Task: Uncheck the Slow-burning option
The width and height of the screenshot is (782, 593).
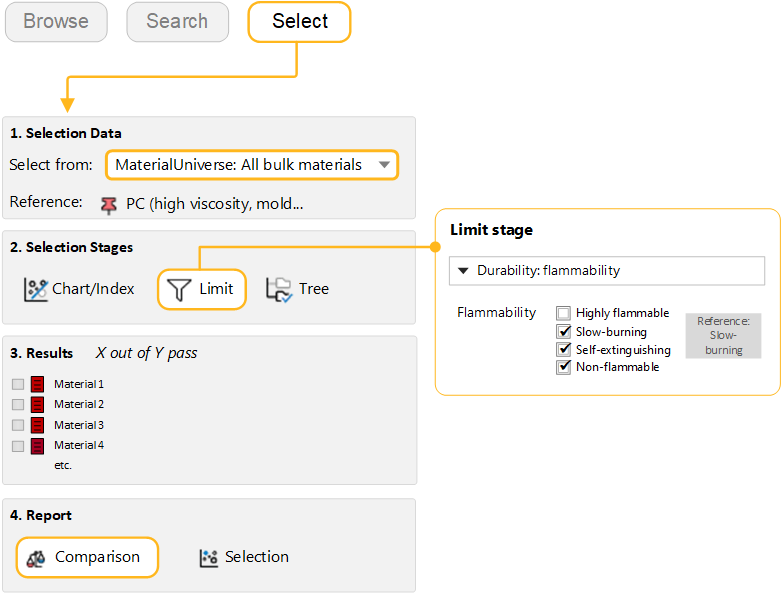Action: 564,331
